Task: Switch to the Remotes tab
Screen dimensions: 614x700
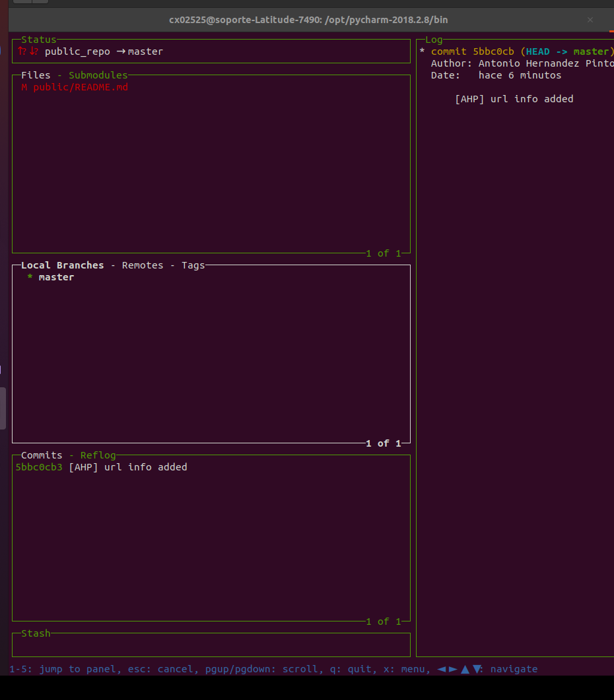Action: click(143, 265)
